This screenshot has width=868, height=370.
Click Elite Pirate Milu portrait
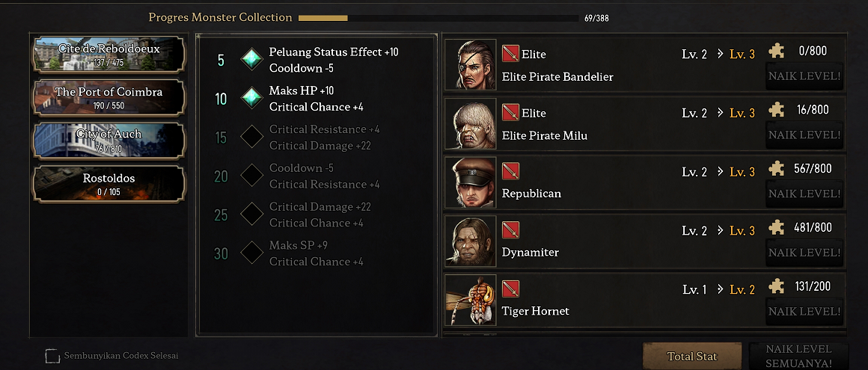click(471, 124)
